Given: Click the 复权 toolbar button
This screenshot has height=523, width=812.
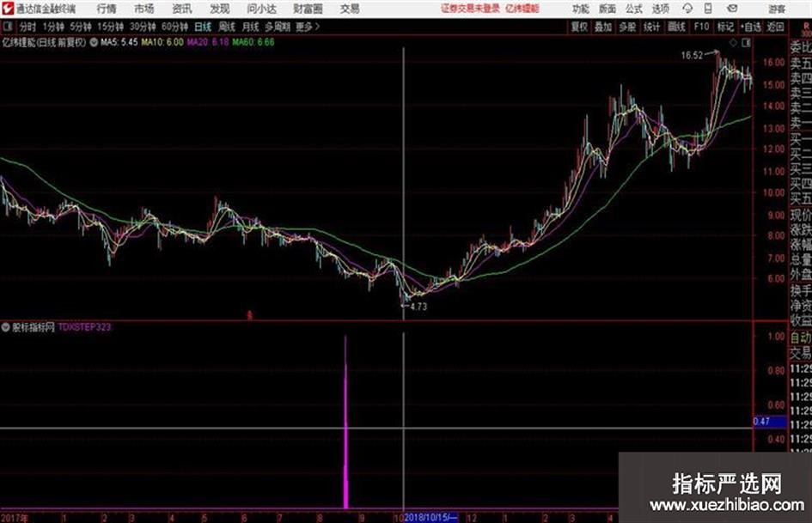Looking at the screenshot, I should pos(579,27).
